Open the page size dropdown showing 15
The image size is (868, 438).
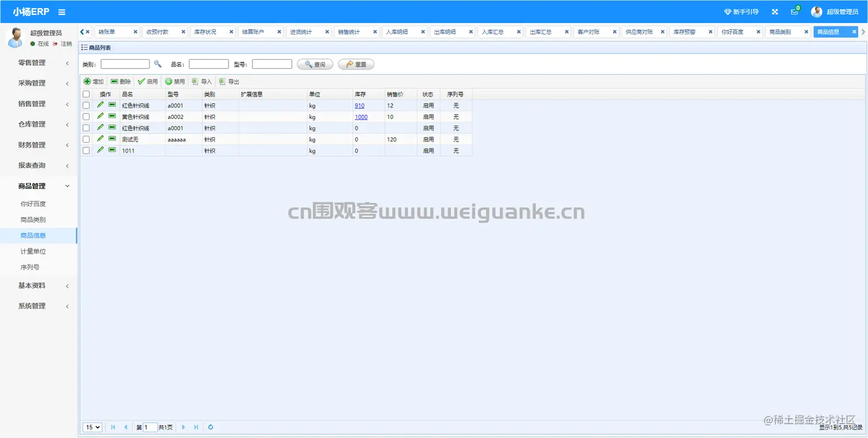tap(93, 427)
